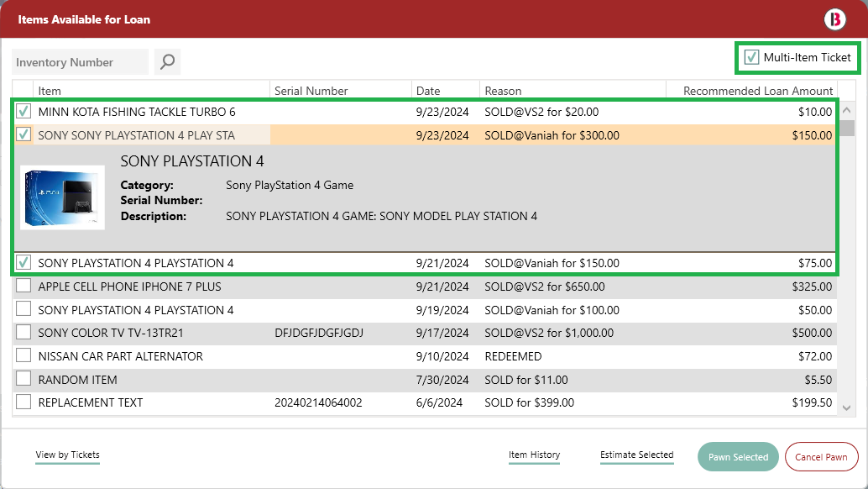The height and width of the screenshot is (489, 868).
Task: Click the Cancel Pawn button
Action: (822, 457)
